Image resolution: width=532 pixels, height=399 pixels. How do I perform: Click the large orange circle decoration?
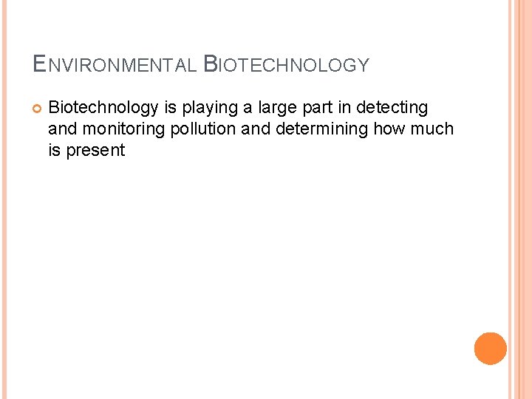coord(490,349)
